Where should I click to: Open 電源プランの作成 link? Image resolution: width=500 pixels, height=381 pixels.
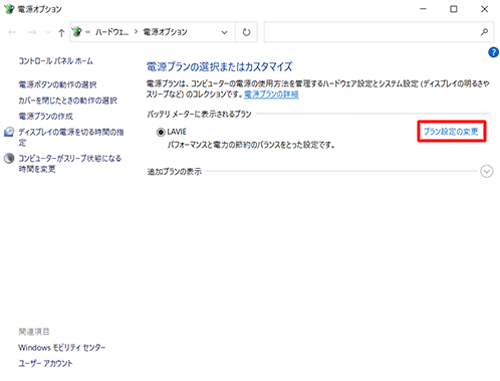point(45,116)
